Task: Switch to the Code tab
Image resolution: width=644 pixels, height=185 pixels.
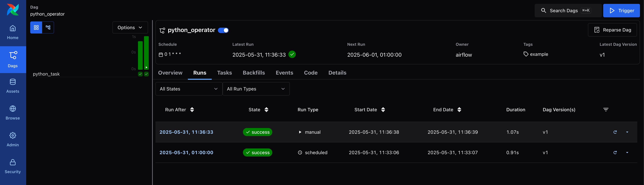Action: point(311,73)
